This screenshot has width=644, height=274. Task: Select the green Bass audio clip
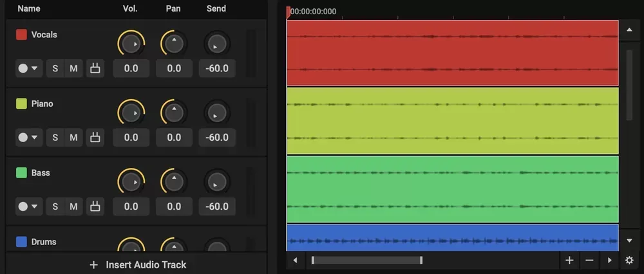[x=453, y=189]
